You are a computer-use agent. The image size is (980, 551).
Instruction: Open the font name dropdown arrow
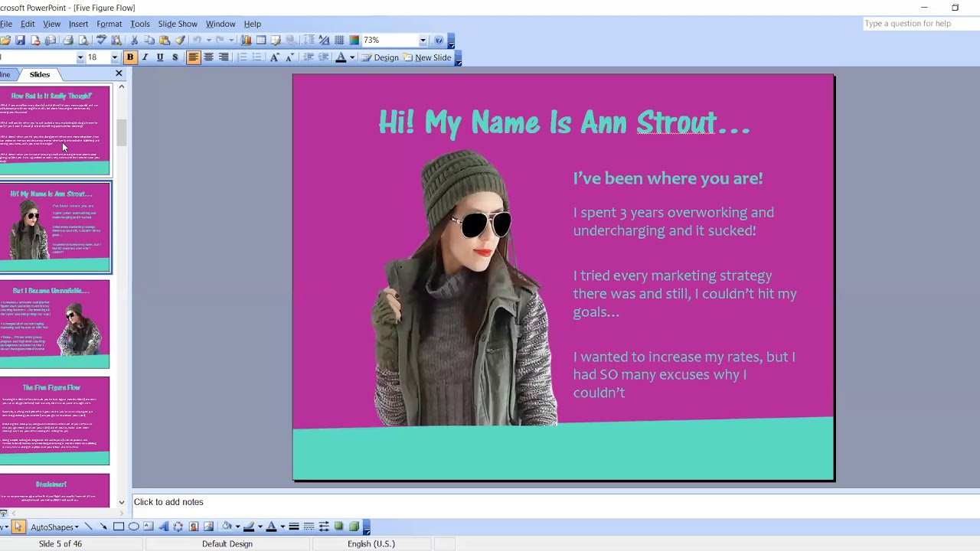point(80,57)
